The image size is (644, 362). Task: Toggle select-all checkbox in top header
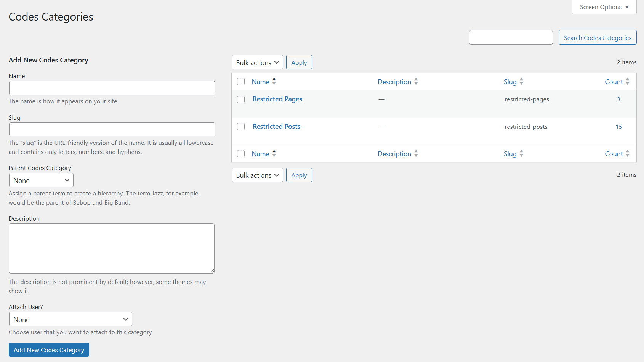point(241,82)
